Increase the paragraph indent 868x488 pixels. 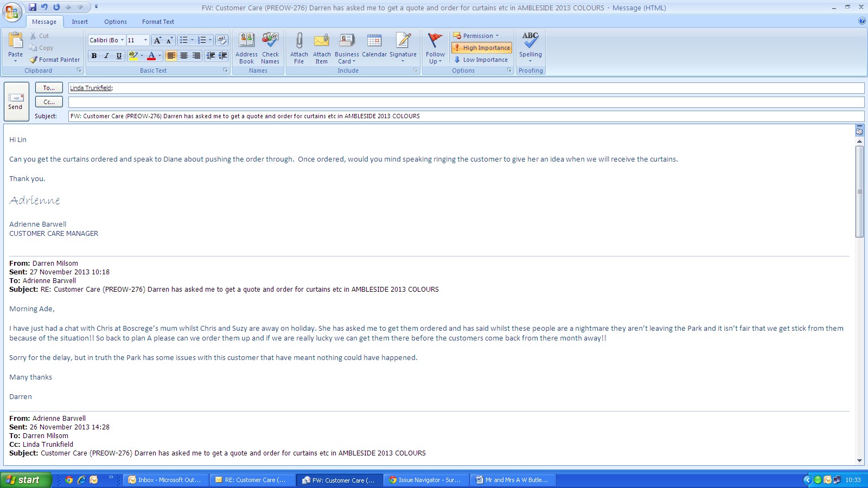point(222,56)
